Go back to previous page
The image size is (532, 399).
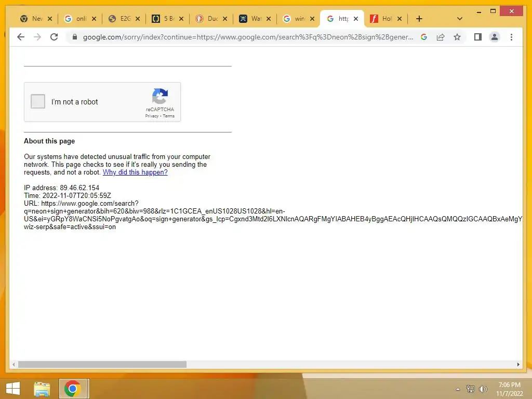(21, 37)
